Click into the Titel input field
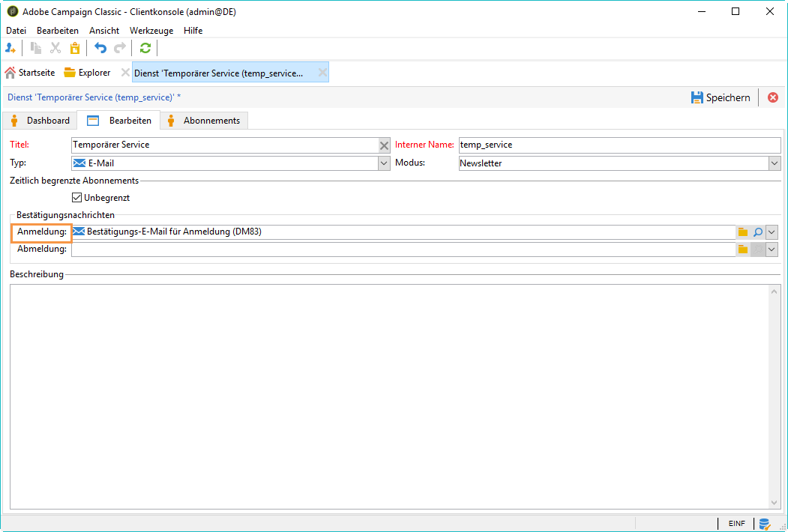This screenshot has height=532, width=788. pyautogui.click(x=225, y=145)
